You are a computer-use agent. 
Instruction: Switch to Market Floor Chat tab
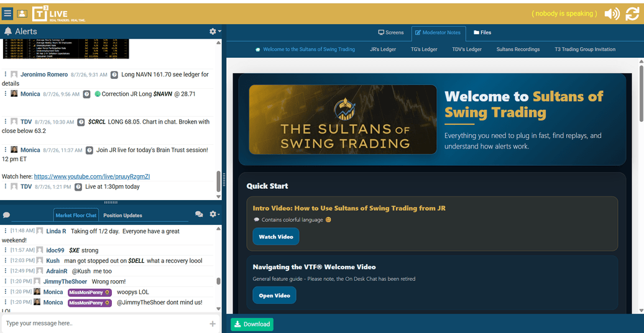(x=76, y=215)
